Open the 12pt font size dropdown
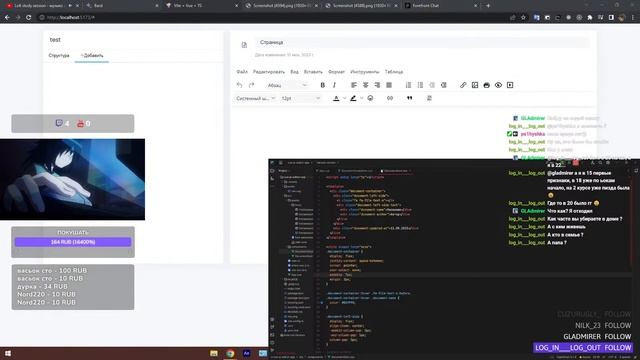This screenshot has height=360, width=640. (x=300, y=98)
